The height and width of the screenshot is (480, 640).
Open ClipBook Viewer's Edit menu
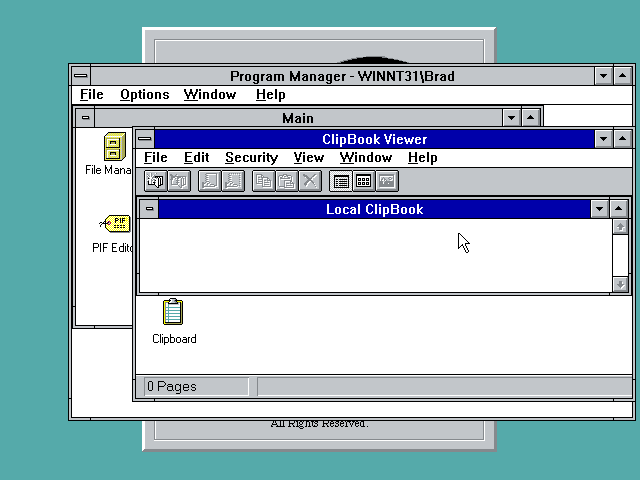pos(196,158)
